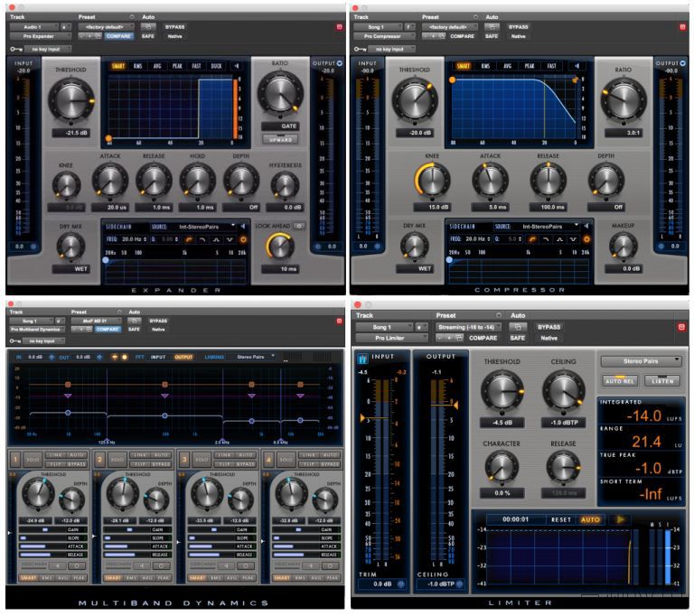694x616 pixels.
Task: Click the Ceiling link icon under Limiter output meter
Action: click(x=460, y=584)
